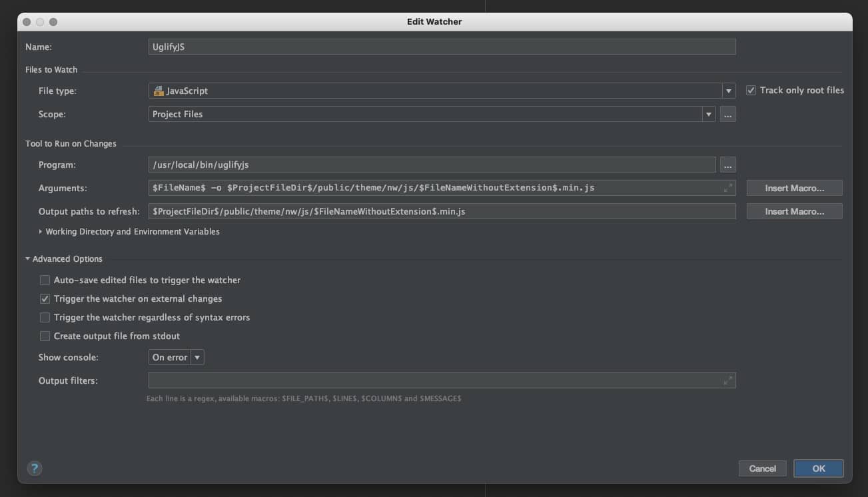Viewport: 868px width, 497px height.
Task: Enable Trigger the watcher regardless of syntax errors
Action: (45, 318)
